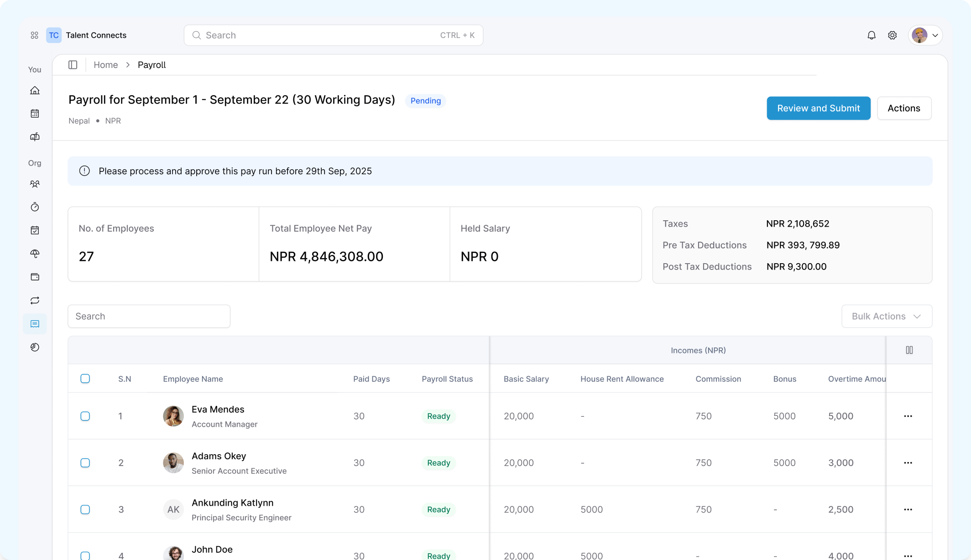Open settings gear icon

point(893,35)
